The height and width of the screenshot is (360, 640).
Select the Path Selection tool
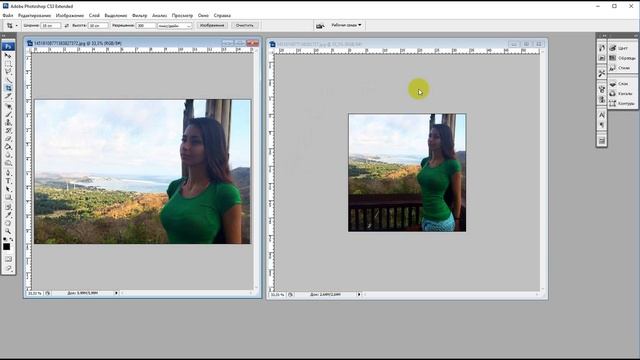click(8, 189)
